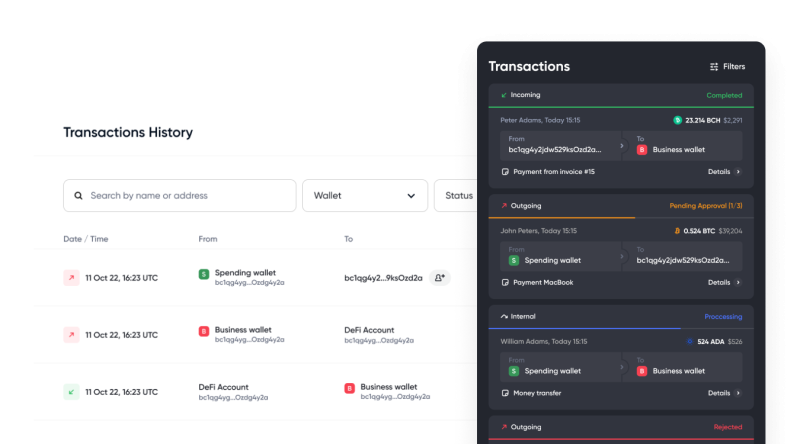Click the note icon beside Money transfer

coord(505,393)
